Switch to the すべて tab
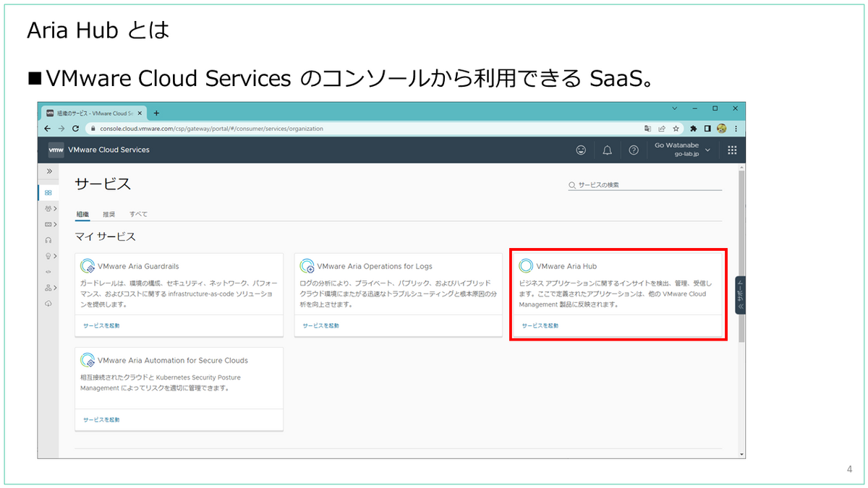 click(x=138, y=214)
